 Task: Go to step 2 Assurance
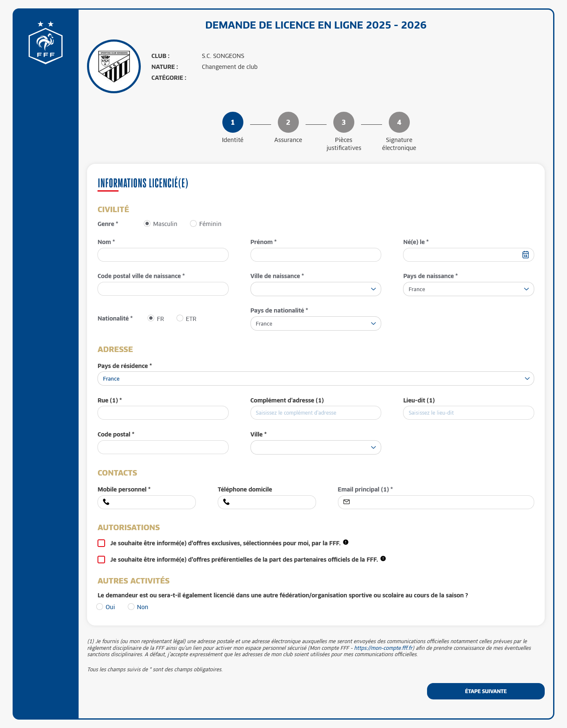tap(288, 122)
